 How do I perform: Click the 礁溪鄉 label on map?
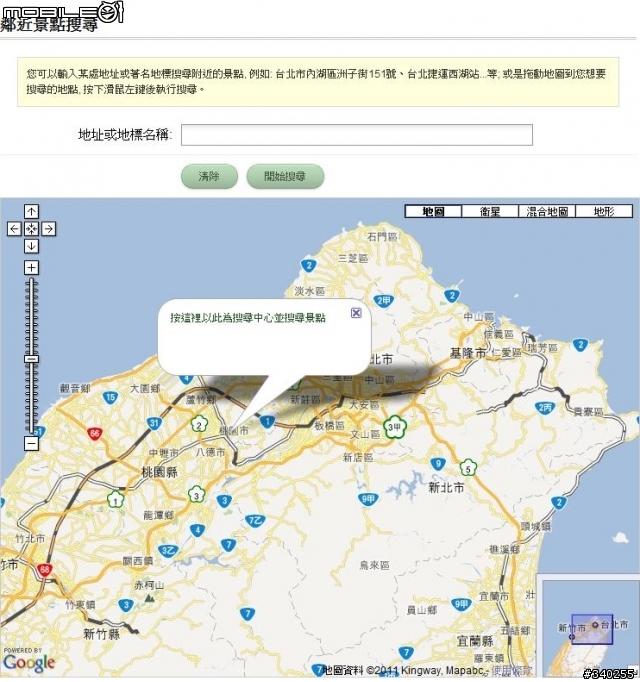point(505,550)
